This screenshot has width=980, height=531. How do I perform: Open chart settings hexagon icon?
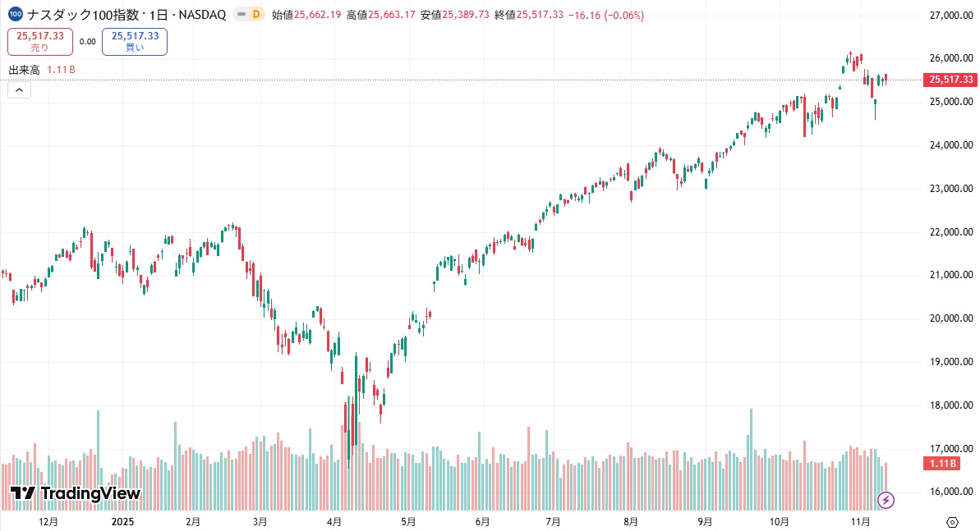(952, 522)
